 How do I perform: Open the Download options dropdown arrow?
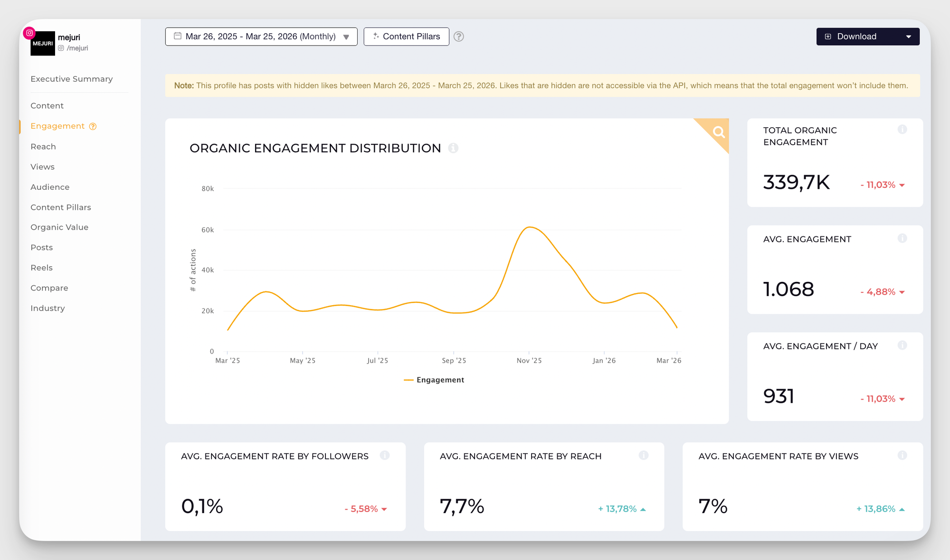909,36
